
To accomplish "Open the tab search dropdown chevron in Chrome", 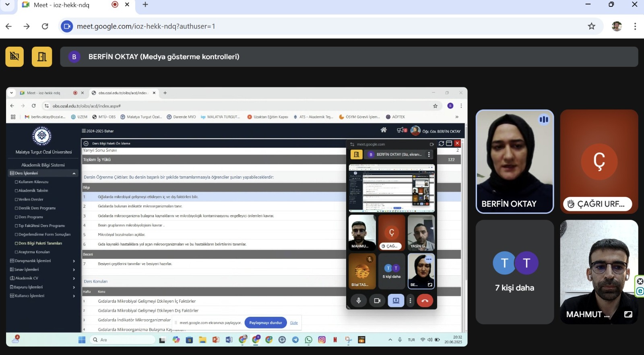I will (7, 5).
